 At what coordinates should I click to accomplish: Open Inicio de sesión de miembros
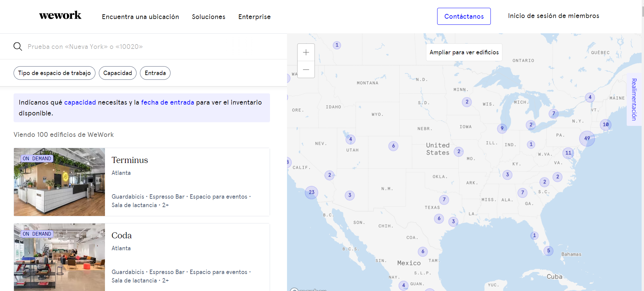point(553,16)
